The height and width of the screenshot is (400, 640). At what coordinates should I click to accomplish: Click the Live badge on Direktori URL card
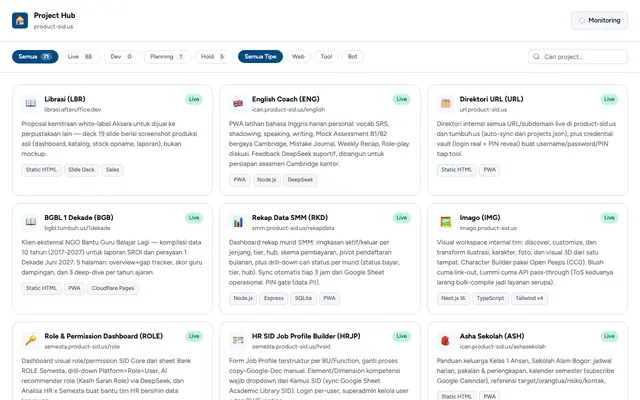(609, 99)
